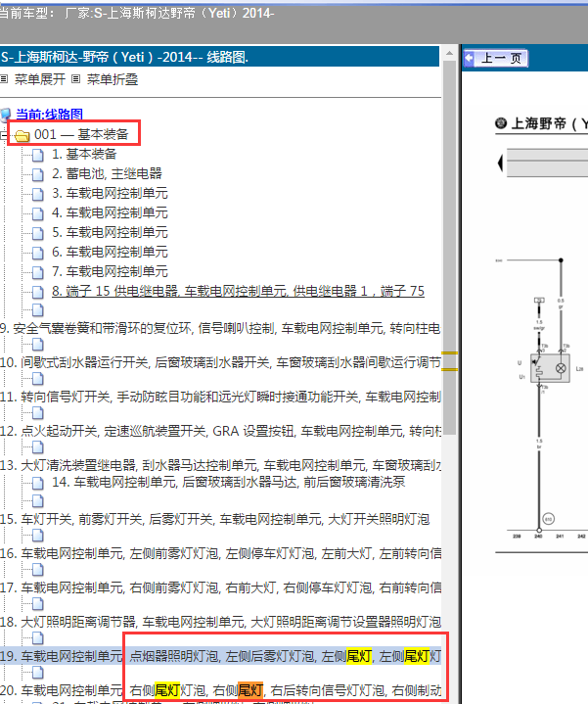The image size is (588, 704).
Task: Open page icon for item 7 车载电网控制单元
Action: click(x=38, y=272)
